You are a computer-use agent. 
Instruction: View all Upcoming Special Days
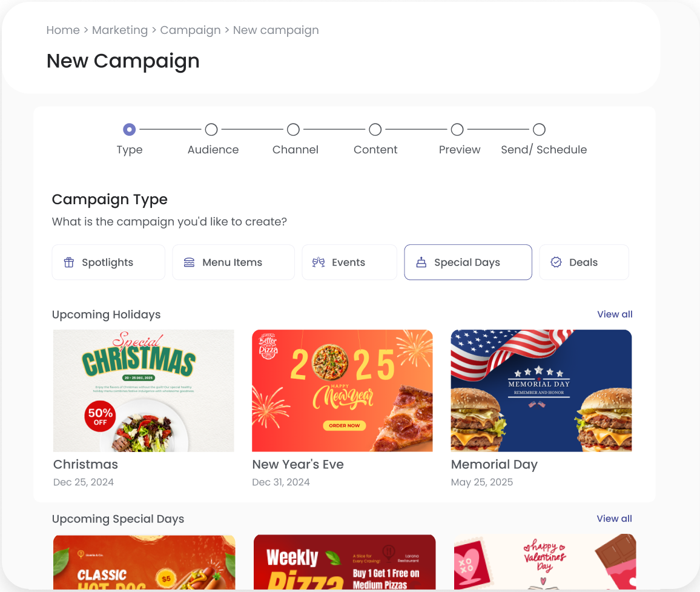click(614, 519)
